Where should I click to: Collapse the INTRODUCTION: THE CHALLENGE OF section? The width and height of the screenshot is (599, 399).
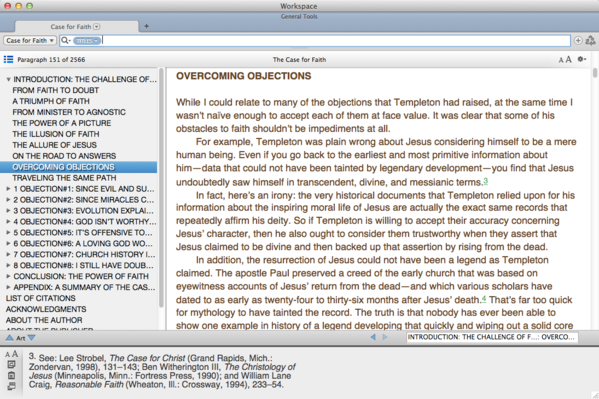[x=8, y=79]
